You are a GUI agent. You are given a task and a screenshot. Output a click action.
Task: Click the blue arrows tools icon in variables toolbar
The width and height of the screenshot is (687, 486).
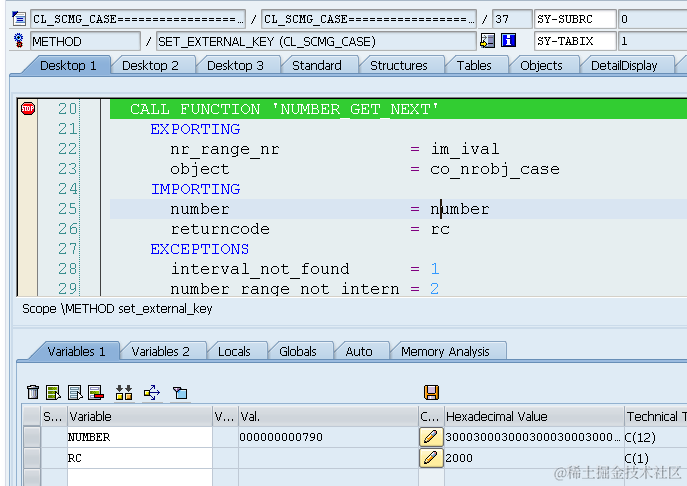[152, 392]
